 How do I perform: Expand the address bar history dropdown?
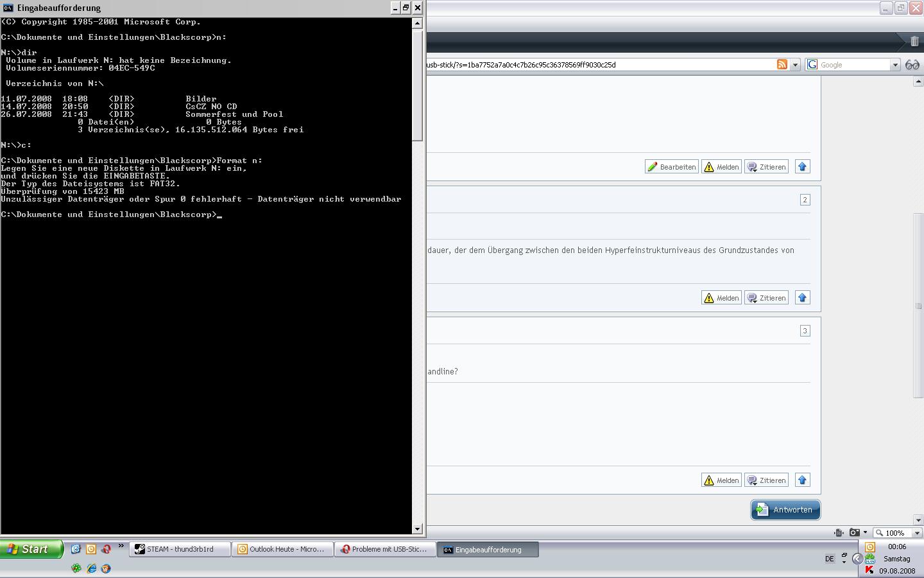point(795,65)
